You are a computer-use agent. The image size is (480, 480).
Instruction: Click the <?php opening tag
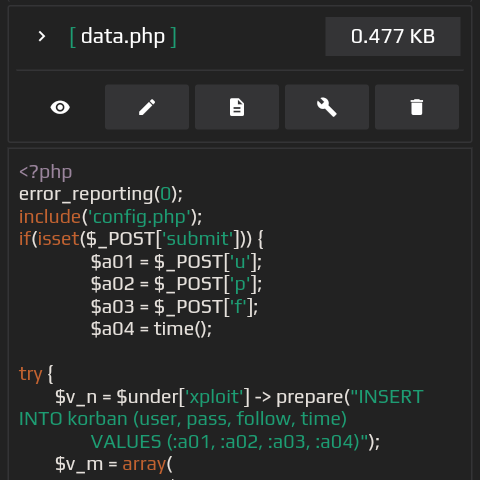click(x=46, y=173)
